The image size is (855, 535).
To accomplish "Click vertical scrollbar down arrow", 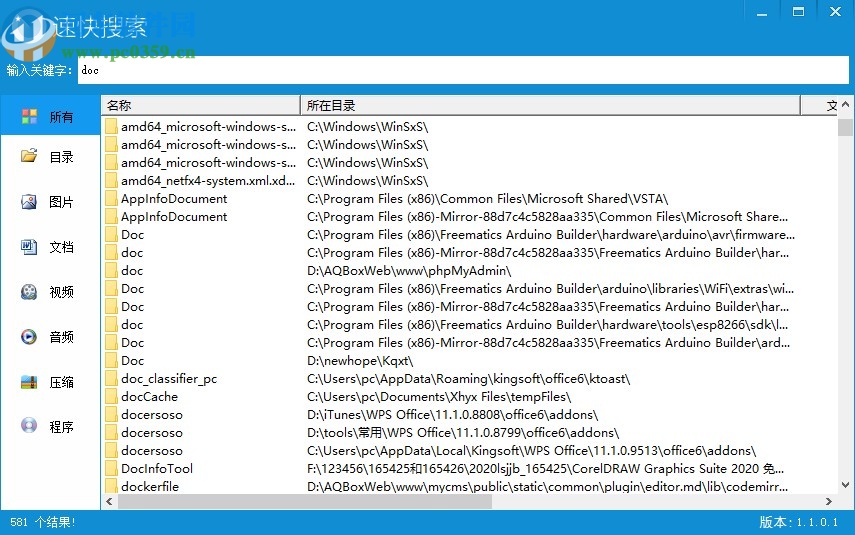I will (845, 484).
